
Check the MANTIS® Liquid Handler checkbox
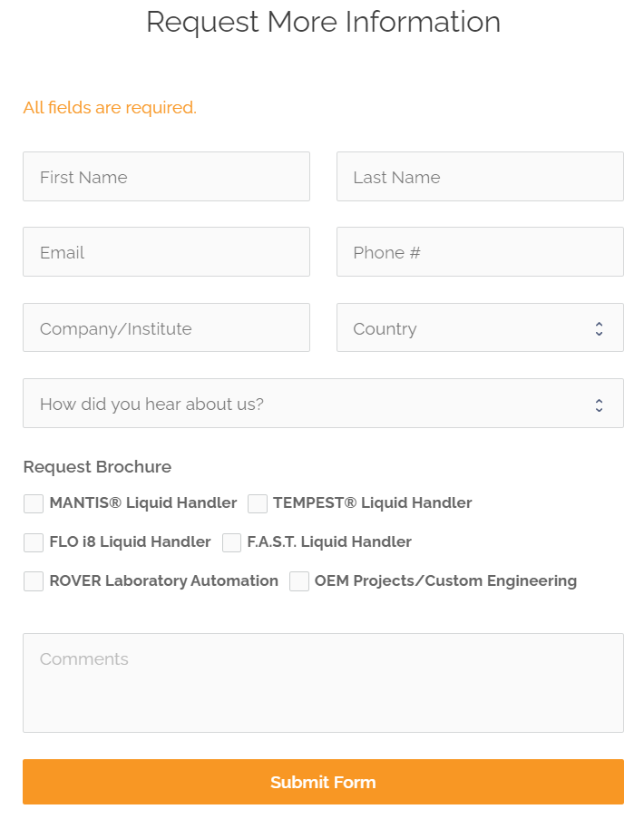(34, 503)
